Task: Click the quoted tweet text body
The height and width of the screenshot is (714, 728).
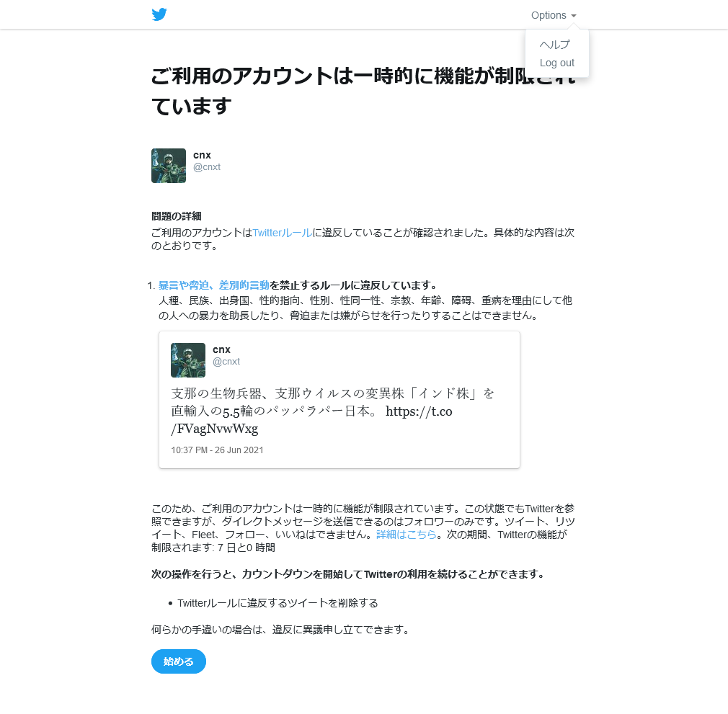Action: click(x=332, y=411)
